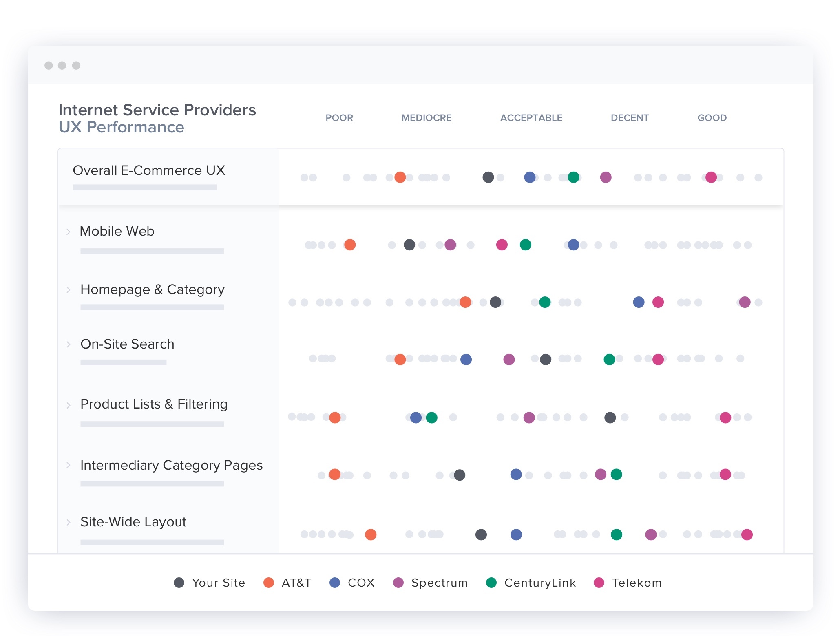Viewport: 840px width, 636px height.
Task: Select the Spectrum dot in Homepage & Category row
Action: 746,302
